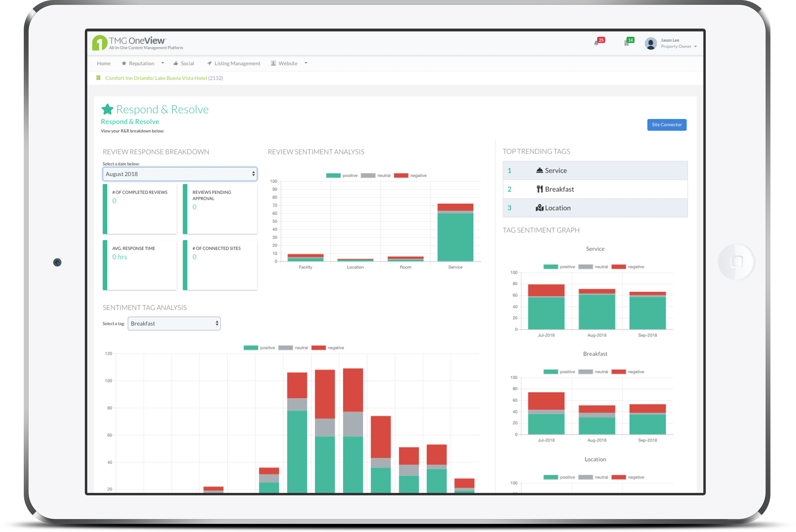This screenshot has width=796, height=532.
Task: Open the August 2018 date dropdown
Action: click(180, 174)
